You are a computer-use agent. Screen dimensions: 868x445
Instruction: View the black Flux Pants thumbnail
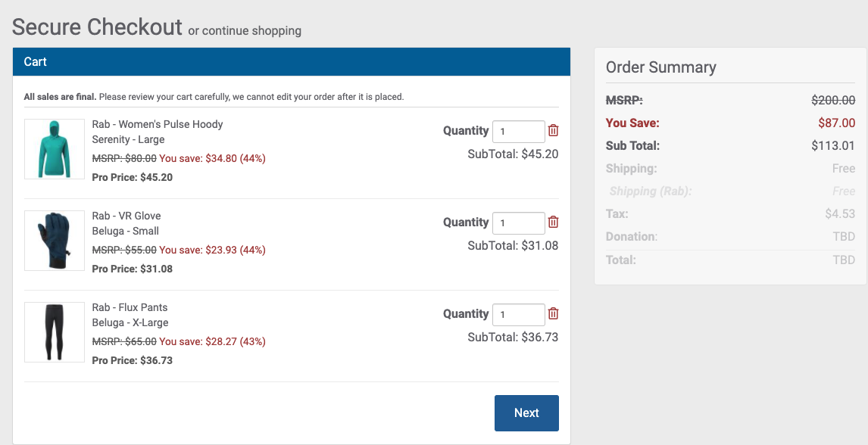click(55, 332)
